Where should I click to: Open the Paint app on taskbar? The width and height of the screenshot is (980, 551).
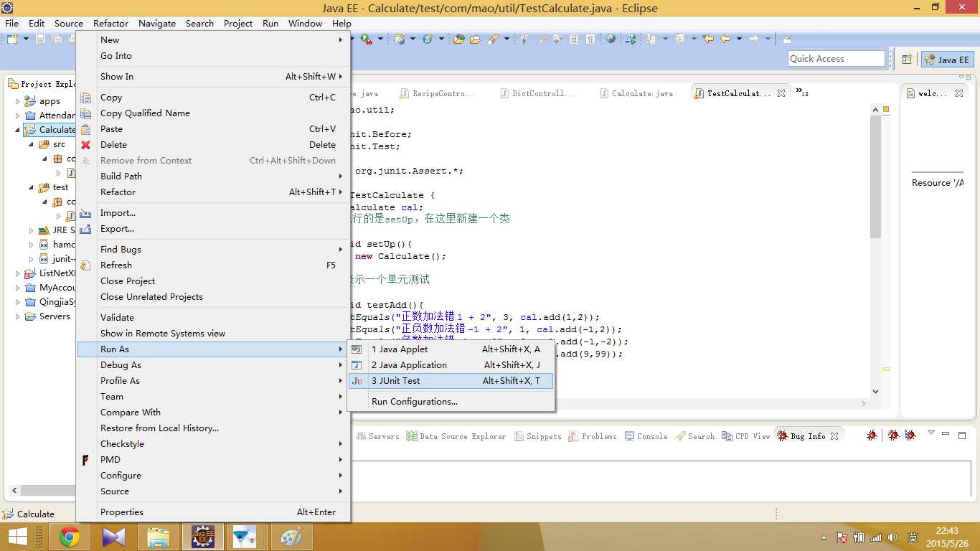pos(292,537)
